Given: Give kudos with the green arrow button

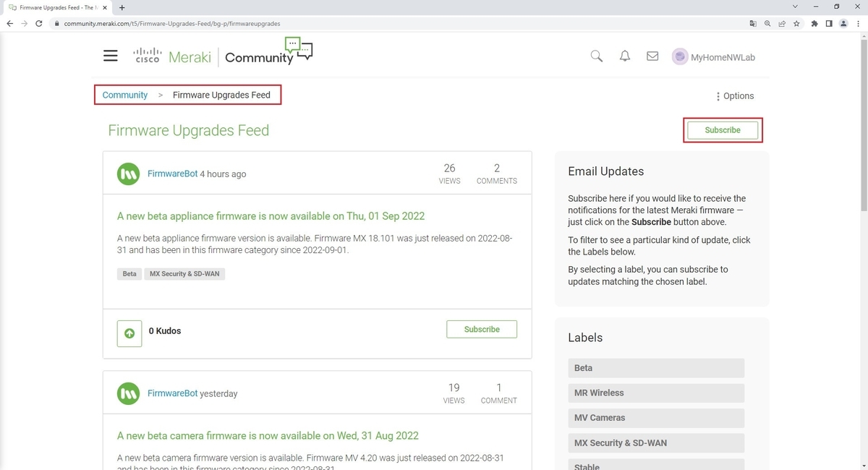Looking at the screenshot, I should click(x=129, y=333).
